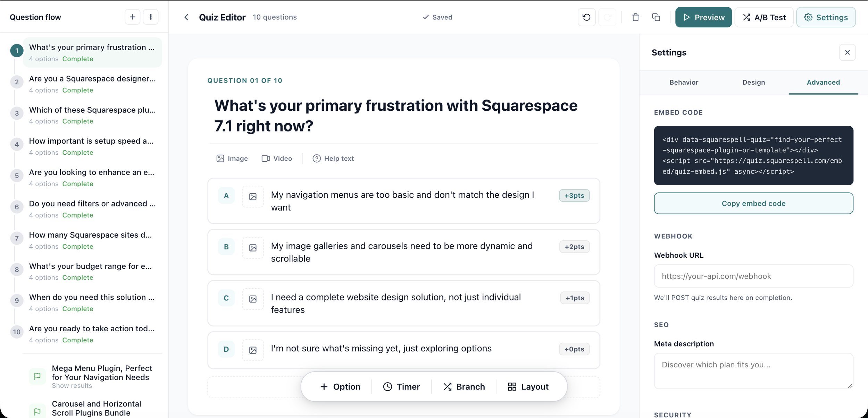
Task: Redo the last change
Action: 607,17
